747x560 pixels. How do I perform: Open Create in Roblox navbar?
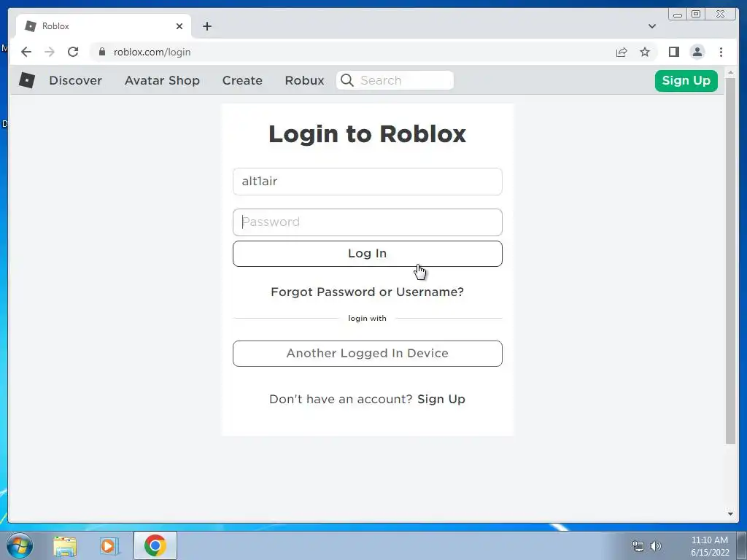[242, 80]
